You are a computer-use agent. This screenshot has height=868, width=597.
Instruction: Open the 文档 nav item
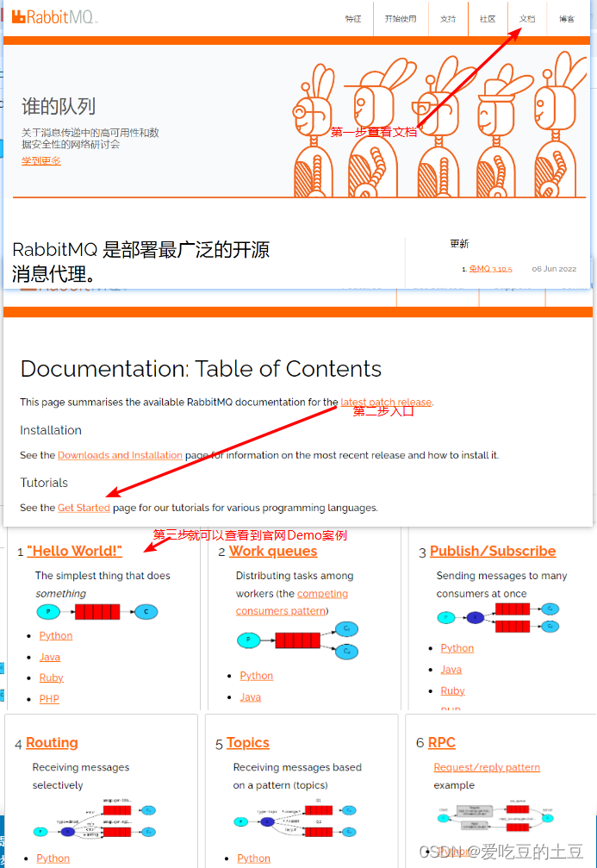pyautogui.click(x=527, y=19)
